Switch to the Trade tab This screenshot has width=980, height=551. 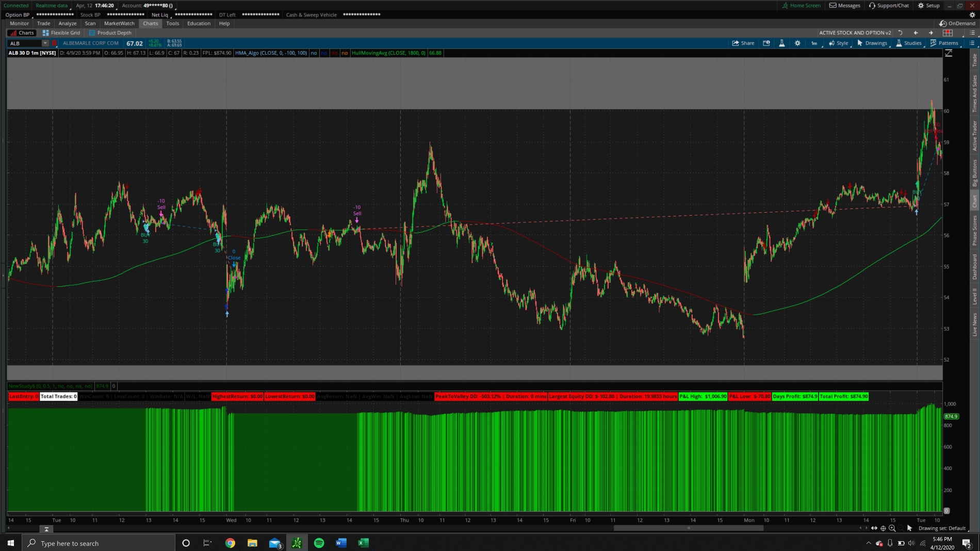(44, 23)
